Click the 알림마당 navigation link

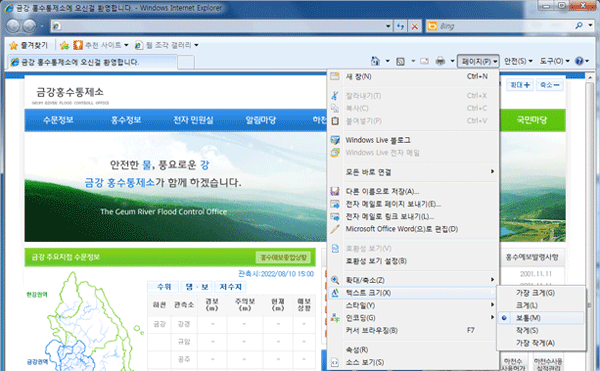click(x=261, y=120)
